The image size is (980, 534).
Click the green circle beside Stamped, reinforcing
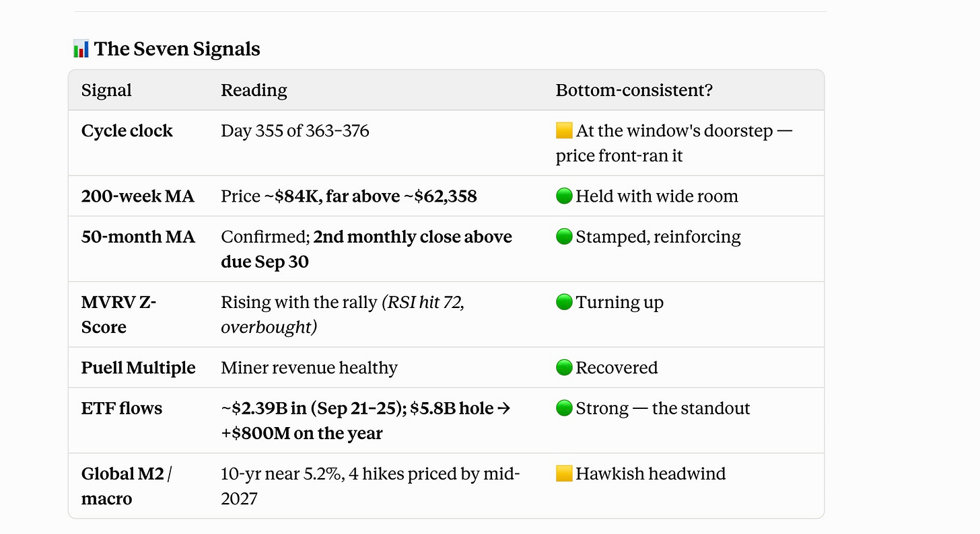pos(564,237)
